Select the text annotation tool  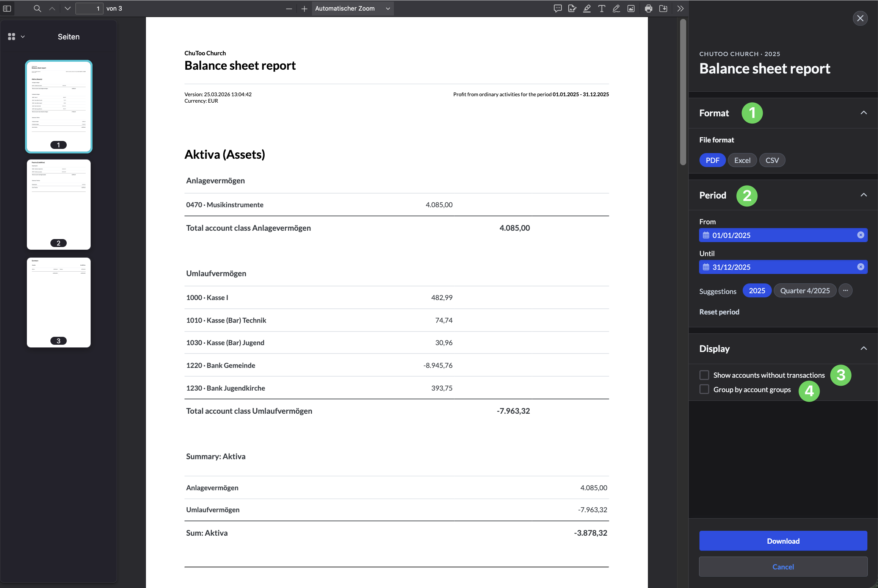point(602,8)
